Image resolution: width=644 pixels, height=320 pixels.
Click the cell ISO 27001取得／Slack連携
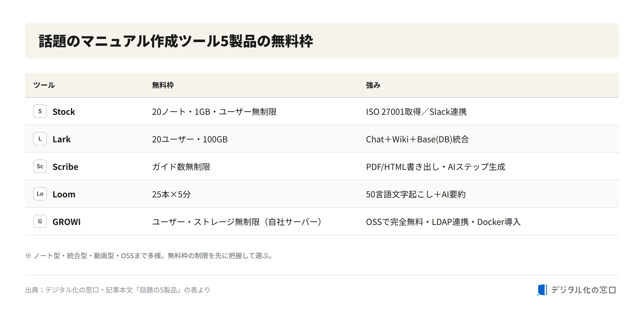(416, 112)
